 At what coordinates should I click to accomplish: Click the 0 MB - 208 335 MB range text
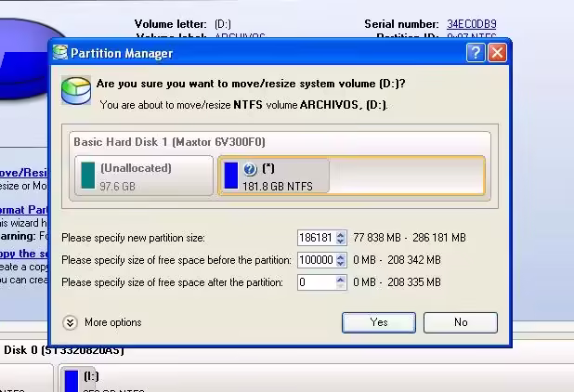[x=397, y=282]
